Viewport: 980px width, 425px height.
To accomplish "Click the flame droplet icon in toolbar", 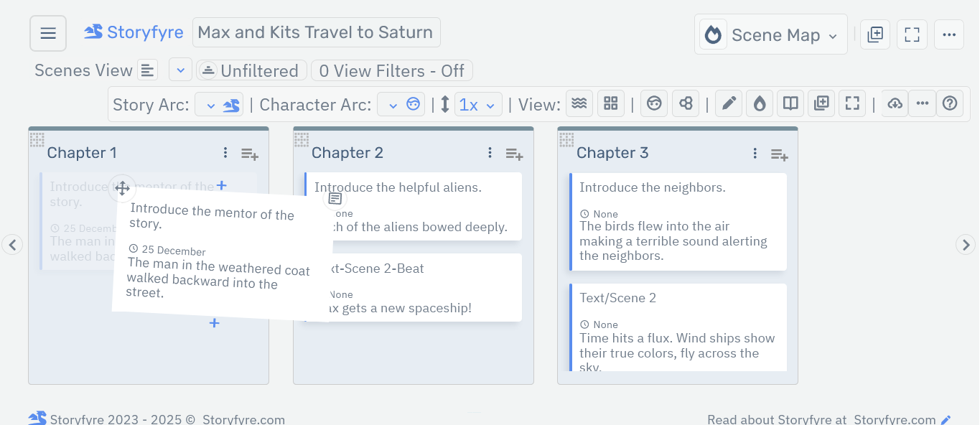I will [760, 104].
